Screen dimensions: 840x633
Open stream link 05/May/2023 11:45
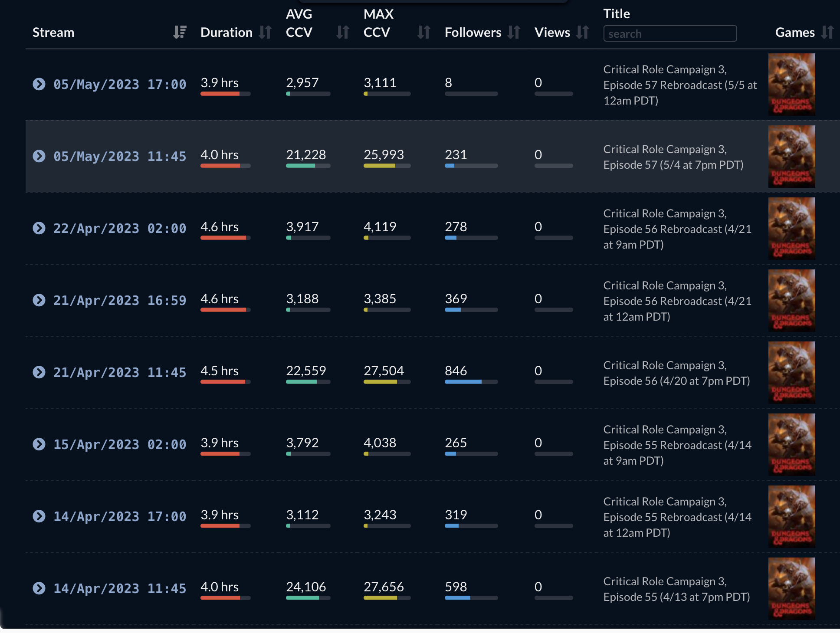[120, 156]
